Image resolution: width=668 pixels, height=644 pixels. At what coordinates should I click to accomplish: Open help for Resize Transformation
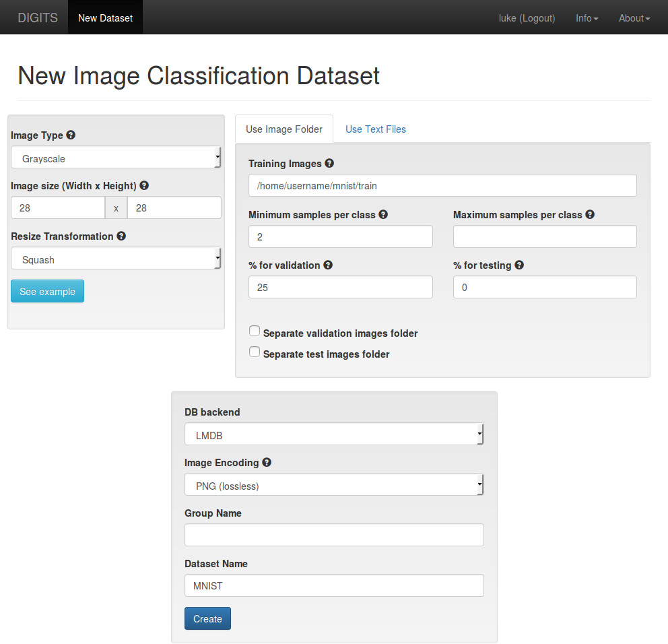[x=121, y=236]
